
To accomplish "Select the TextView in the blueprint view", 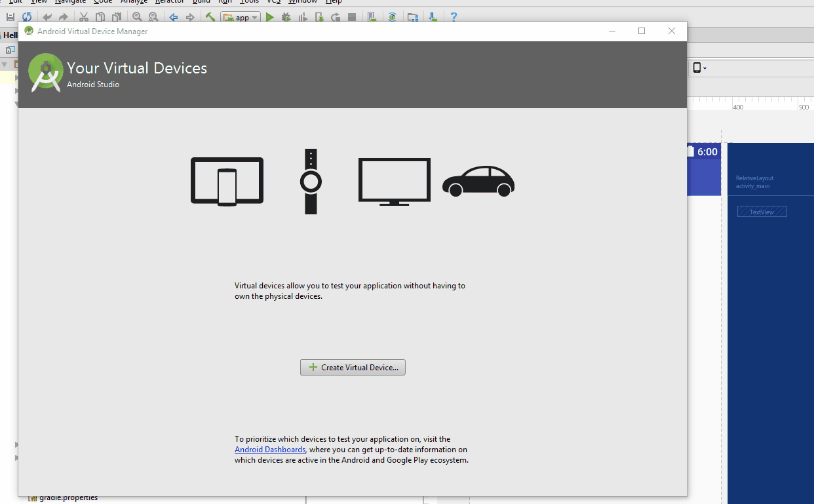I will (762, 212).
